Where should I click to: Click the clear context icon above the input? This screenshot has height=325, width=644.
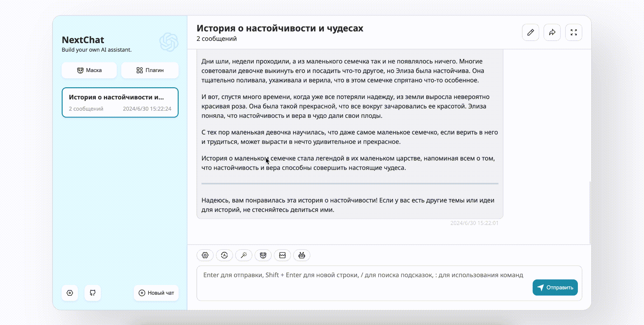(283, 255)
